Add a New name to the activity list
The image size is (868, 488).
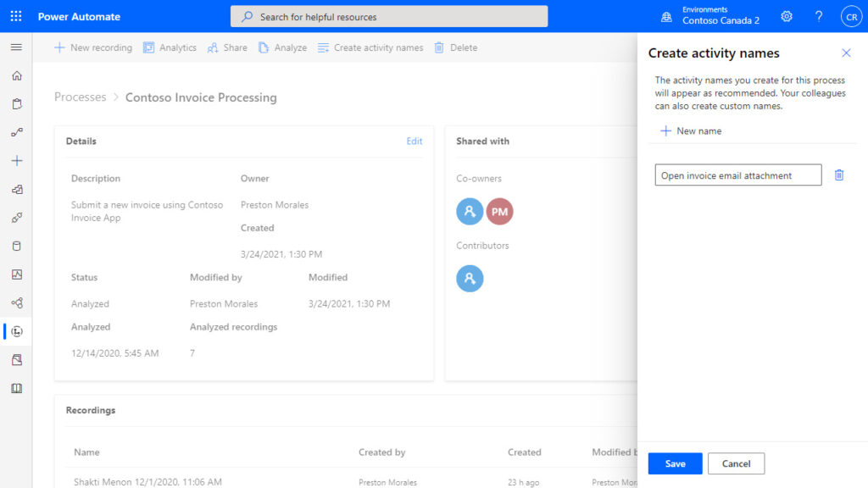coord(690,130)
